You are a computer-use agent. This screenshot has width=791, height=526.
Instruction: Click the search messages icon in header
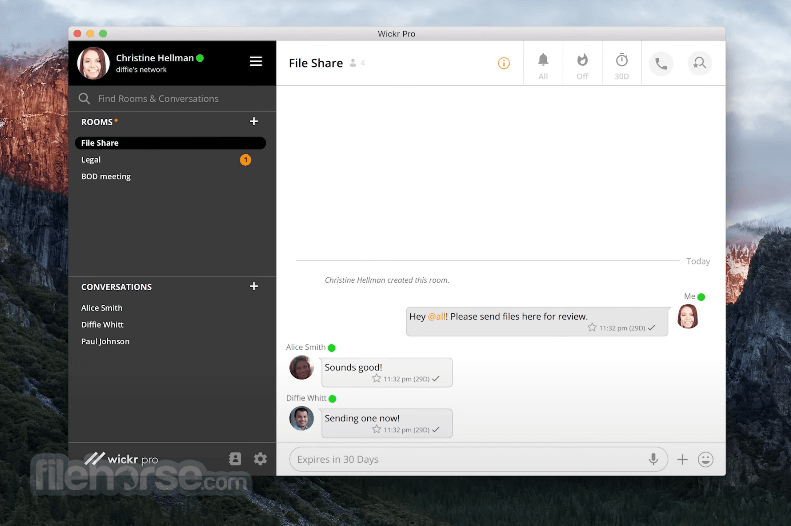point(700,64)
